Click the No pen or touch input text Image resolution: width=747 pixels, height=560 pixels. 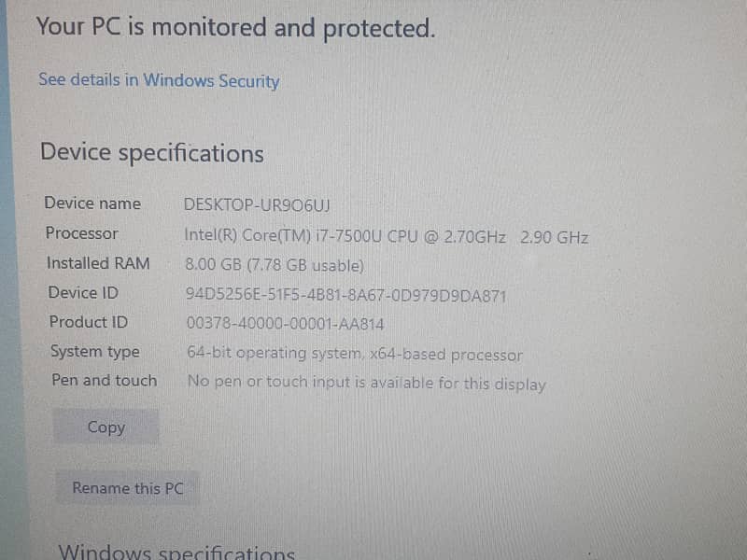click(366, 383)
